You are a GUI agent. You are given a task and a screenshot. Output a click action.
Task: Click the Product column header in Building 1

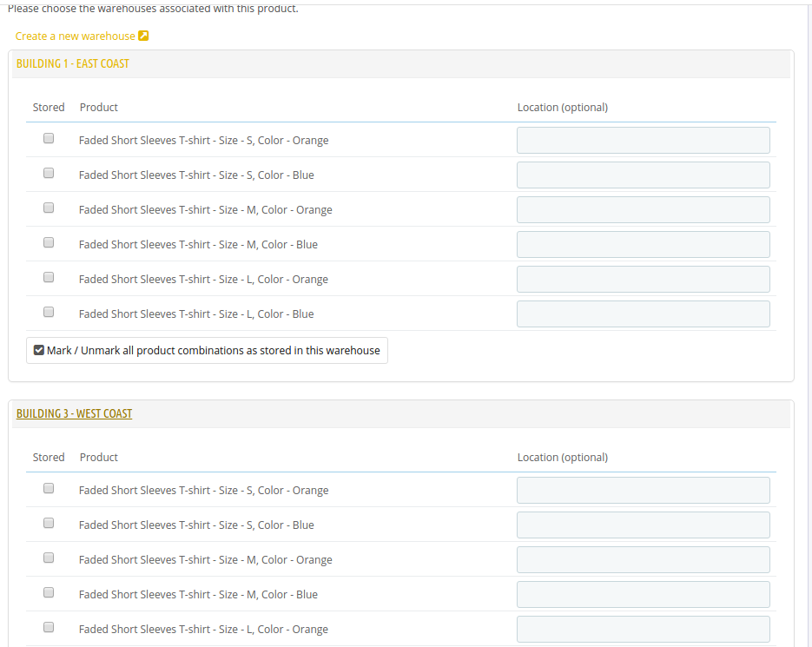point(99,107)
